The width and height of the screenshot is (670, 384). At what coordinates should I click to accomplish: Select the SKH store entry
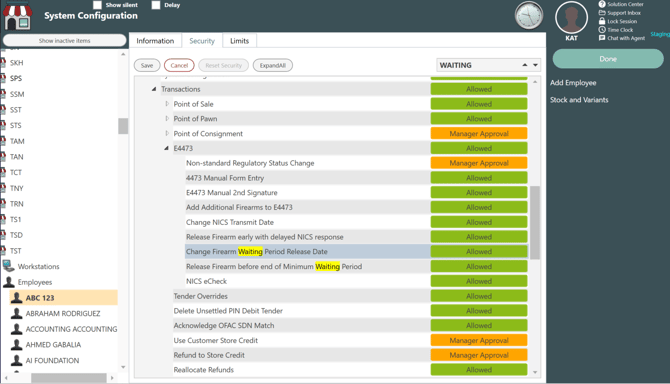(17, 63)
